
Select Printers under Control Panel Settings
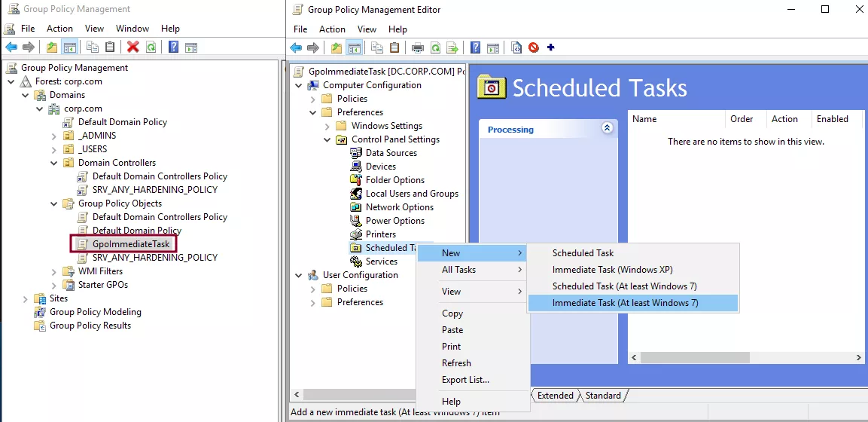pyautogui.click(x=381, y=234)
